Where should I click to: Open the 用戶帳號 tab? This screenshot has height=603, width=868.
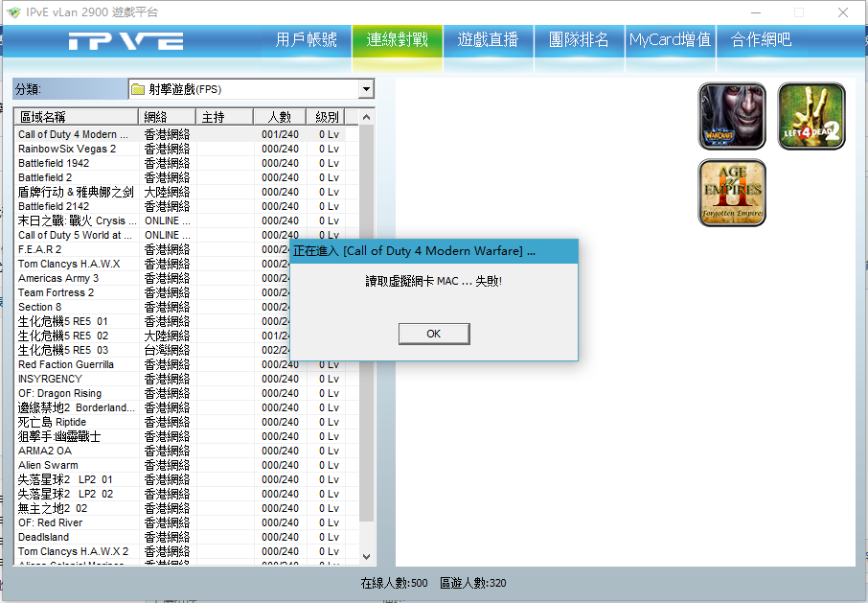(x=307, y=40)
